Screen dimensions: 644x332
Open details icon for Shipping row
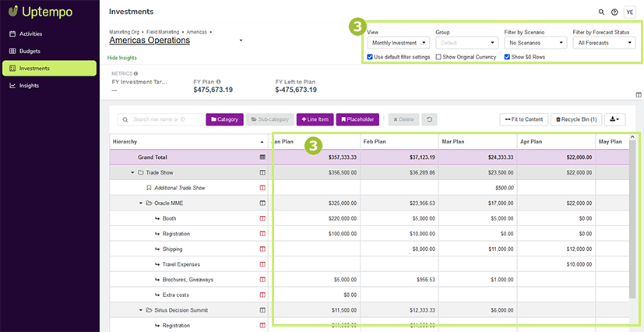click(x=262, y=249)
